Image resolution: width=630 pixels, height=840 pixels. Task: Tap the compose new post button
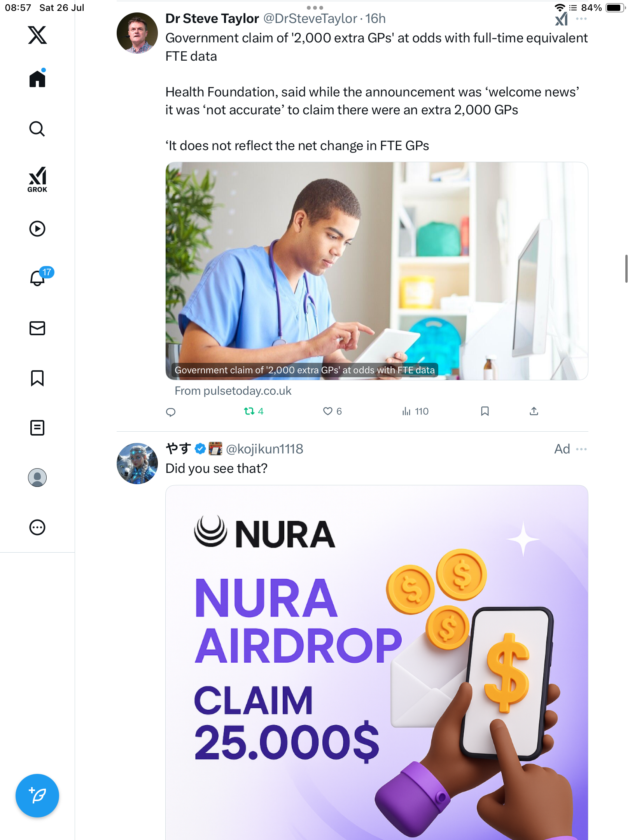click(37, 796)
